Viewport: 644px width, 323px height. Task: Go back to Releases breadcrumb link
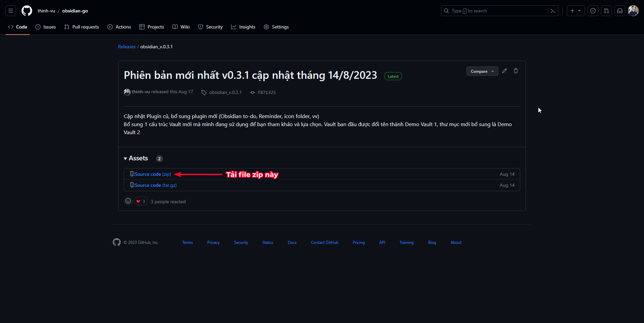[127, 47]
